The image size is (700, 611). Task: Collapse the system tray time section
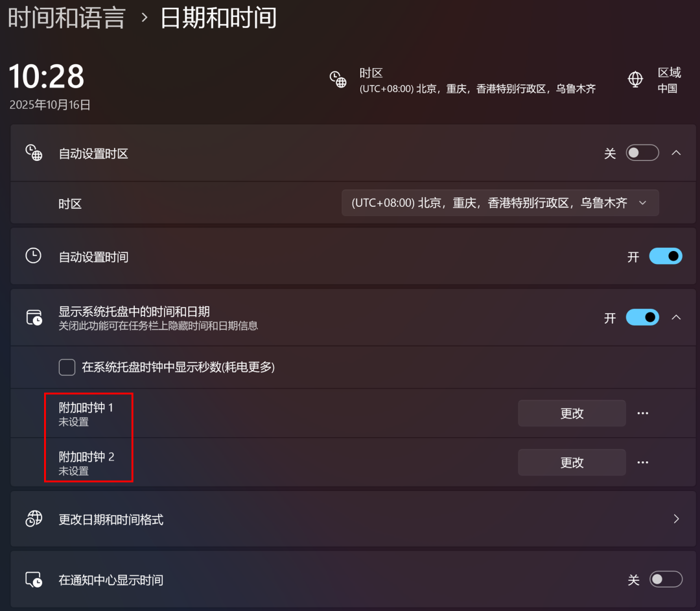[676, 318]
